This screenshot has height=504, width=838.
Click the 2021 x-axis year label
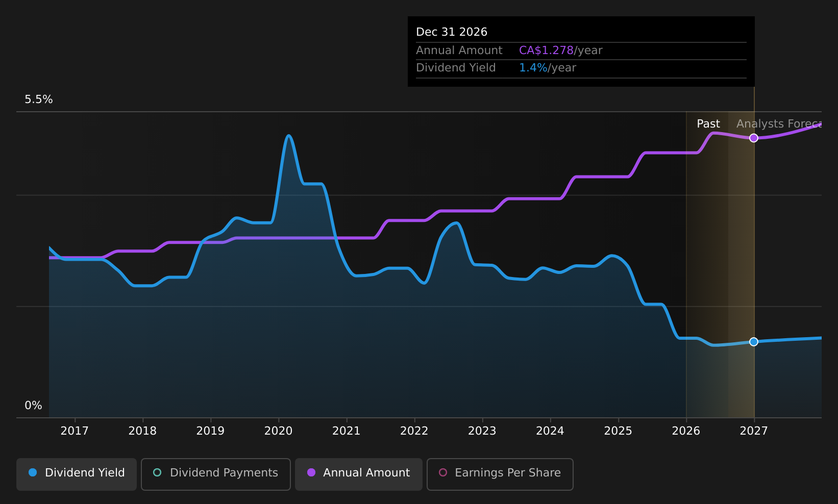point(347,431)
